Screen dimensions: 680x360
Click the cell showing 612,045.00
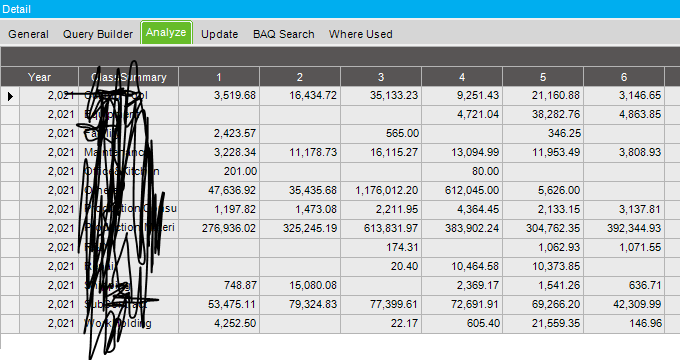[x=462, y=190]
